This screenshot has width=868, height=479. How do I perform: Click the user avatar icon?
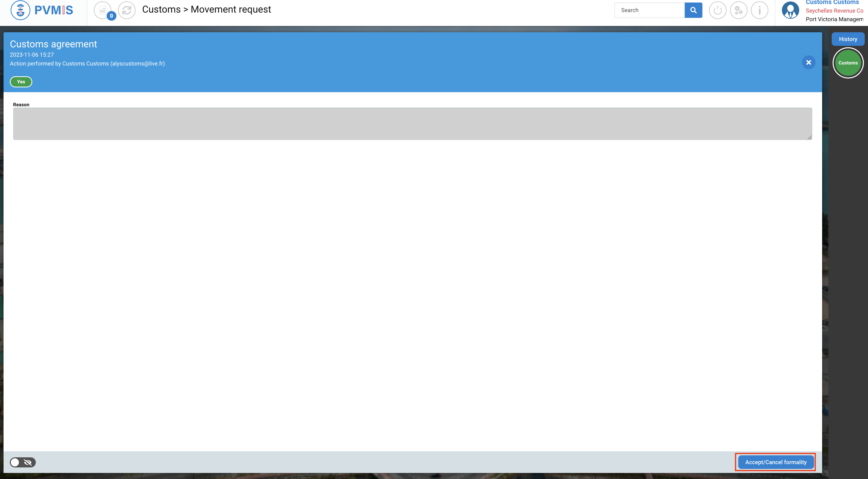click(790, 10)
